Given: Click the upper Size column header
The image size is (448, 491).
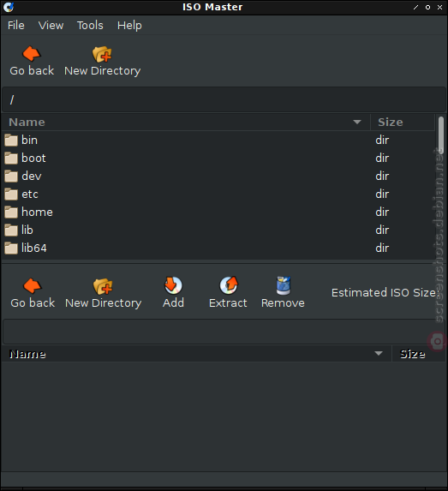Looking at the screenshot, I should [x=403, y=123].
